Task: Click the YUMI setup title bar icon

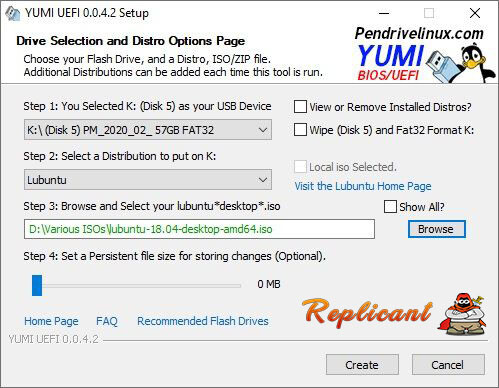Action: (12, 13)
